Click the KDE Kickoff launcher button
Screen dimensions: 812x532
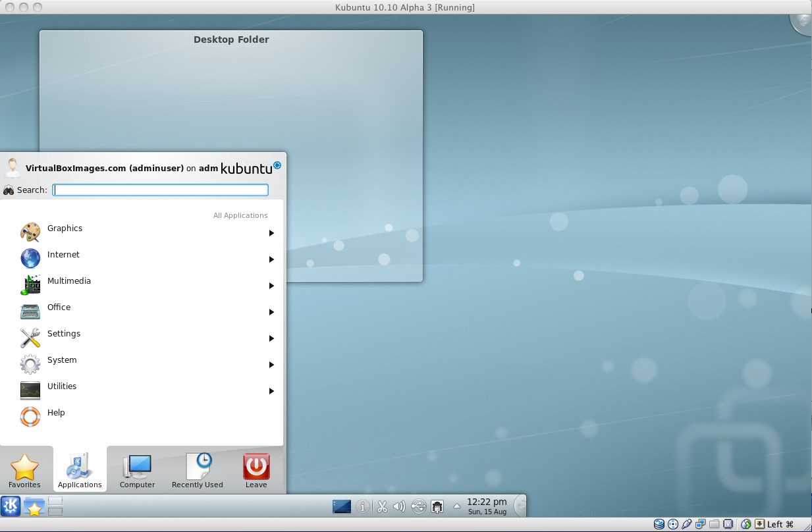pyautogui.click(x=11, y=506)
